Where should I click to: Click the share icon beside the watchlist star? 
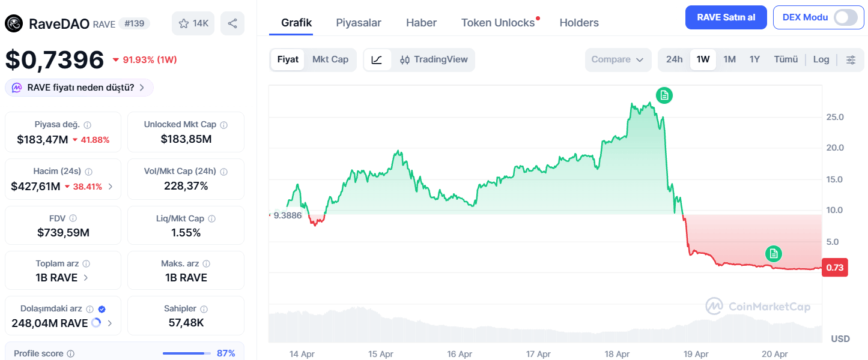click(232, 22)
